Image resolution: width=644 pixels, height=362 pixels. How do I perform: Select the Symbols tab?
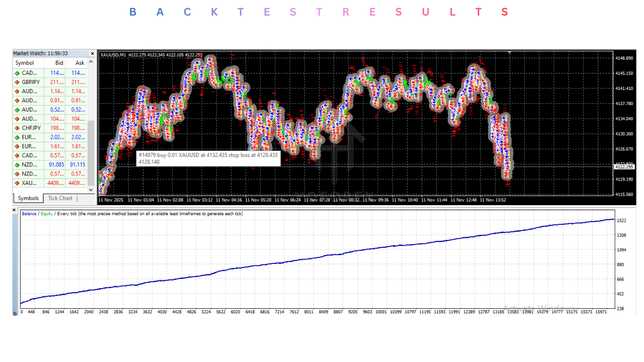pos(28,198)
